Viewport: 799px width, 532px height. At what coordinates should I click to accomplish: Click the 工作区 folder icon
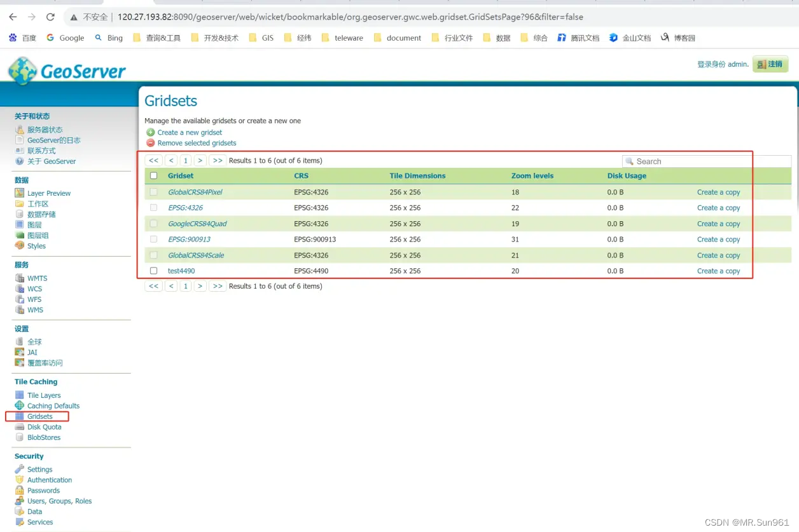pos(20,204)
